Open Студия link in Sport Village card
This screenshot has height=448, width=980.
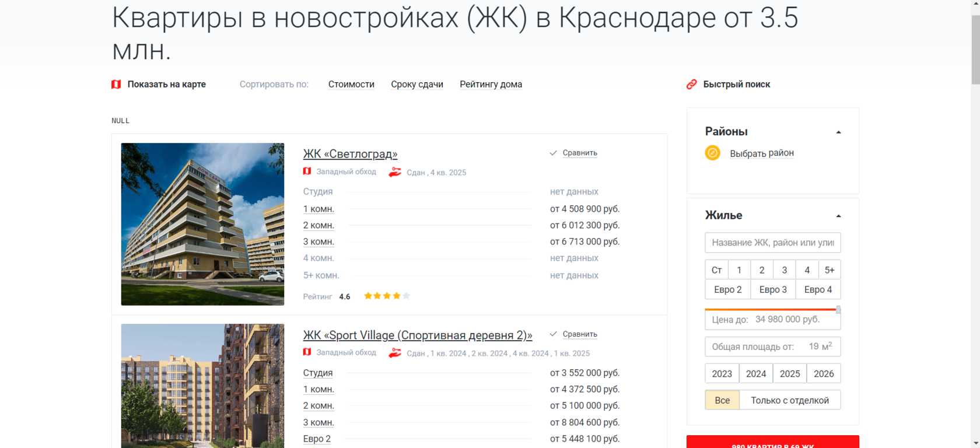coord(318,373)
